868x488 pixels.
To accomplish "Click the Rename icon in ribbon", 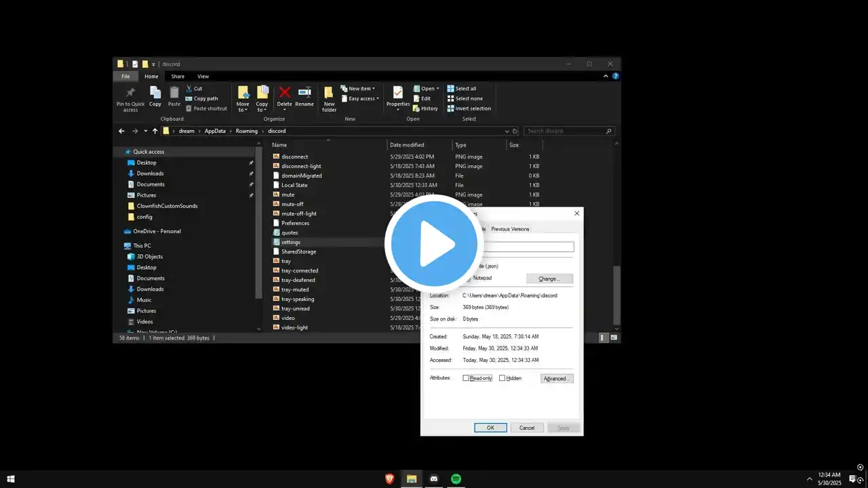I will tap(304, 93).
